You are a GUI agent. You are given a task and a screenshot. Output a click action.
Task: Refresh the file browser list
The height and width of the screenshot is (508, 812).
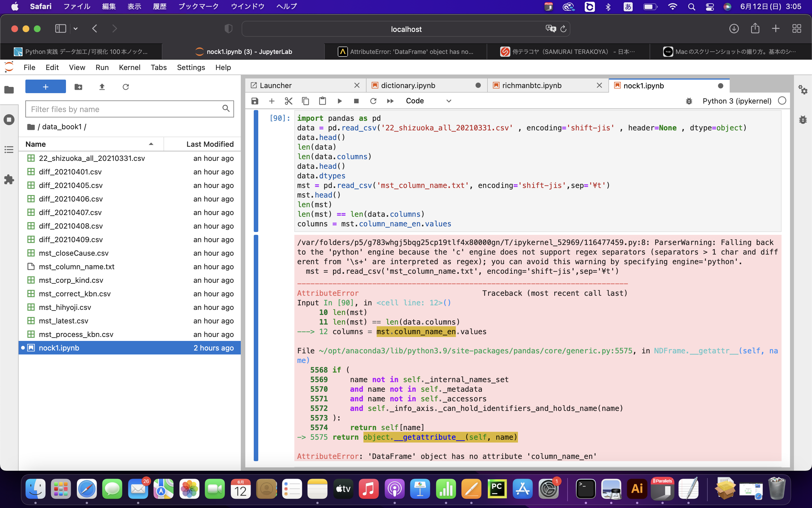coord(126,87)
